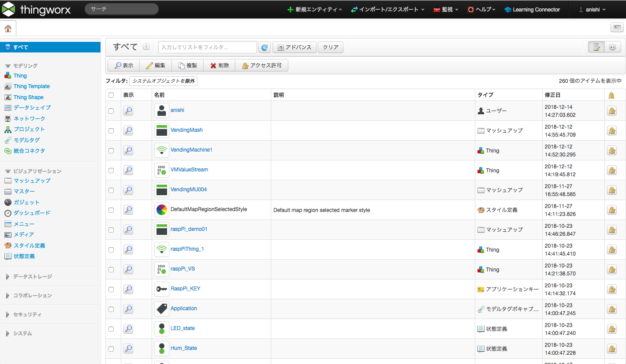This screenshot has width=626, height=364.
Task: Open view magnifier for anishi row
Action: [x=128, y=111]
